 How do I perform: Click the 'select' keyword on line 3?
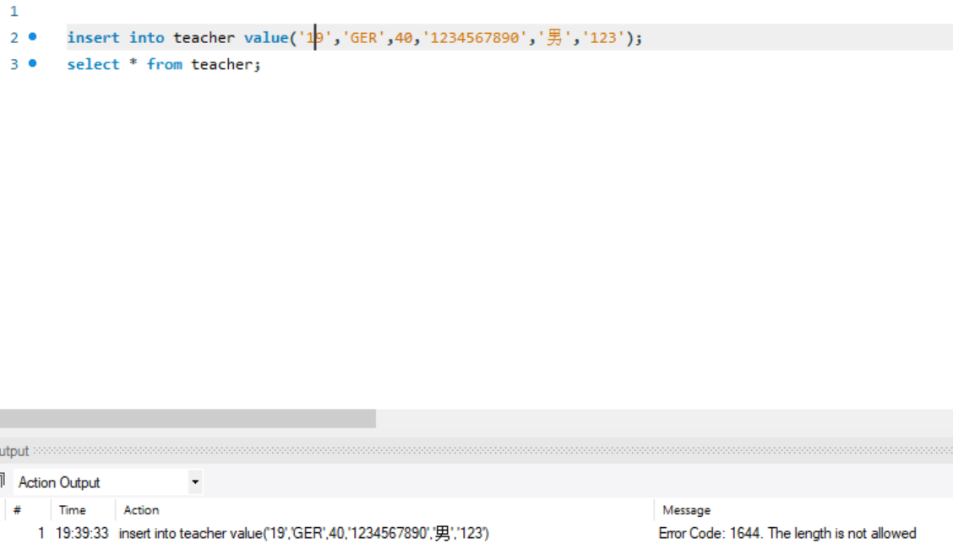click(93, 64)
